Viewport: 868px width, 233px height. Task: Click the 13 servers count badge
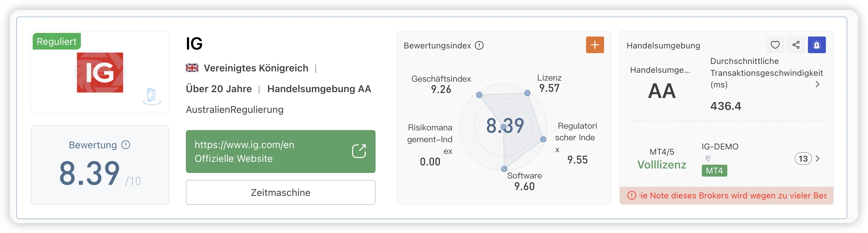coord(803,159)
